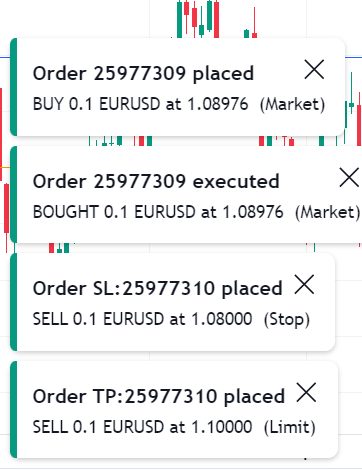This screenshot has height=470, width=362.
Task: Select the BOUGHT 0.1 EURUSD at 1.08976 text
Action: click(x=158, y=212)
